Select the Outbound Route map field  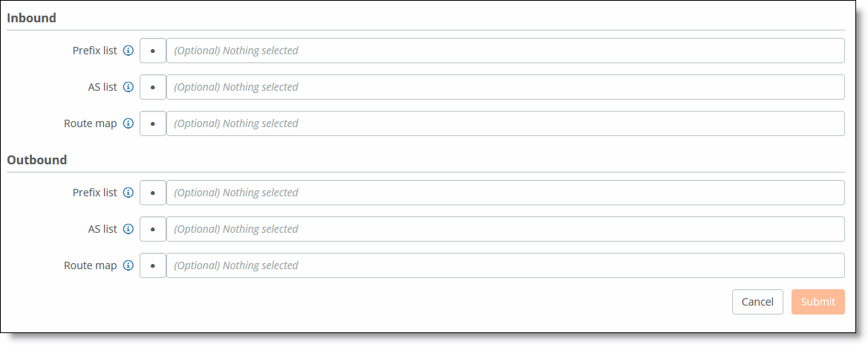(505, 265)
